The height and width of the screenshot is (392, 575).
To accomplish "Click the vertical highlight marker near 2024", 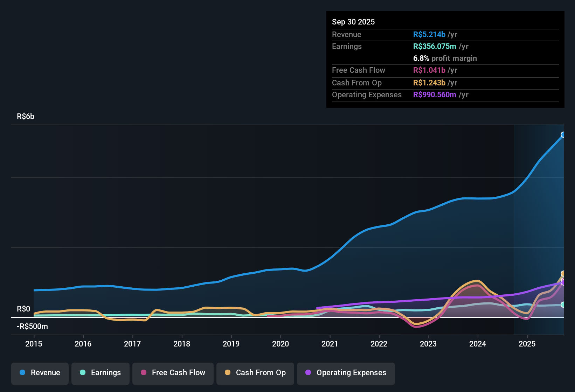I will (x=514, y=227).
